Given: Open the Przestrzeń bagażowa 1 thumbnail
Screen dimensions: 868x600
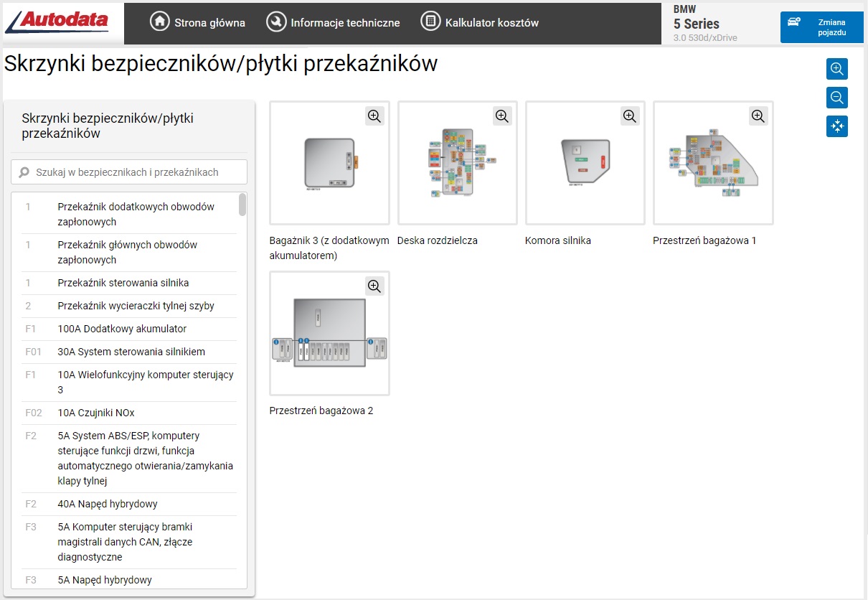Looking at the screenshot, I should (713, 163).
